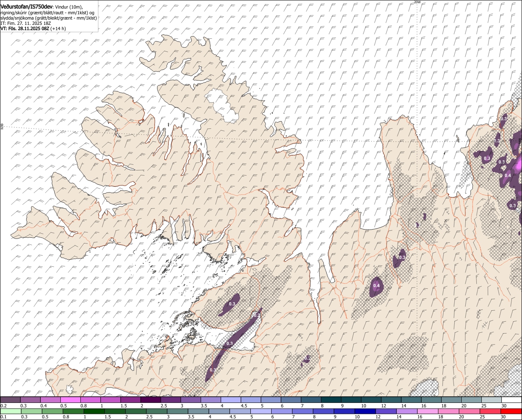Select lower legend swatch between 16 and 18

point(428,411)
